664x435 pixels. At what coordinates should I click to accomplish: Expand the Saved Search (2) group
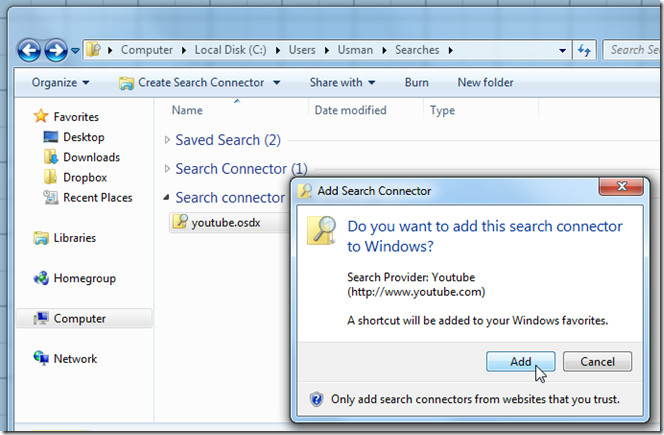coord(167,140)
